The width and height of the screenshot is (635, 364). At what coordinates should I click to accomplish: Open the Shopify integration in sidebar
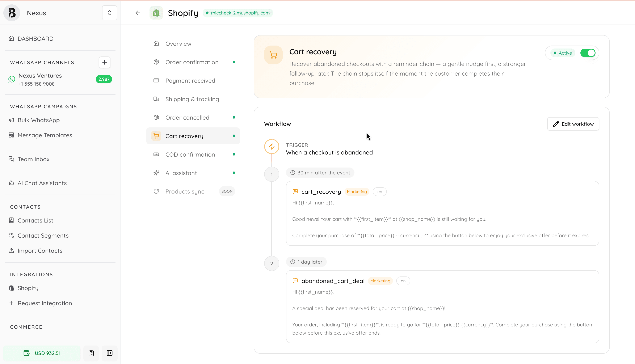click(x=28, y=288)
